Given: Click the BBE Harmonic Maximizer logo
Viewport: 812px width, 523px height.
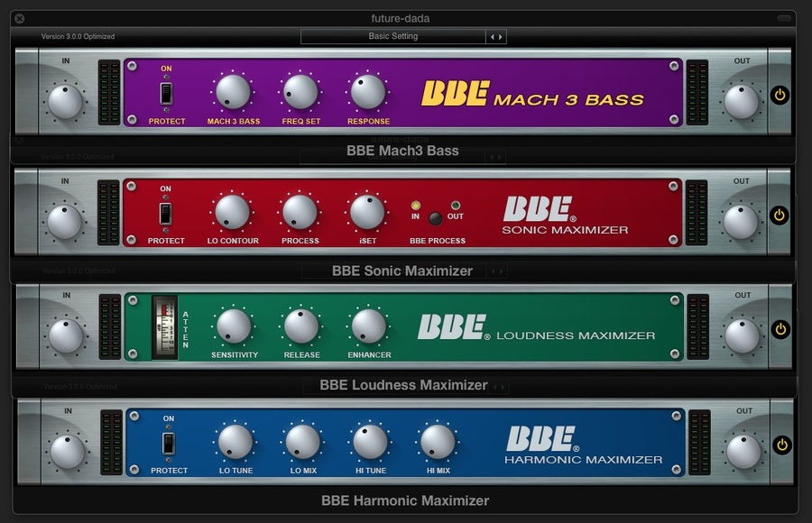Looking at the screenshot, I should click(584, 445).
